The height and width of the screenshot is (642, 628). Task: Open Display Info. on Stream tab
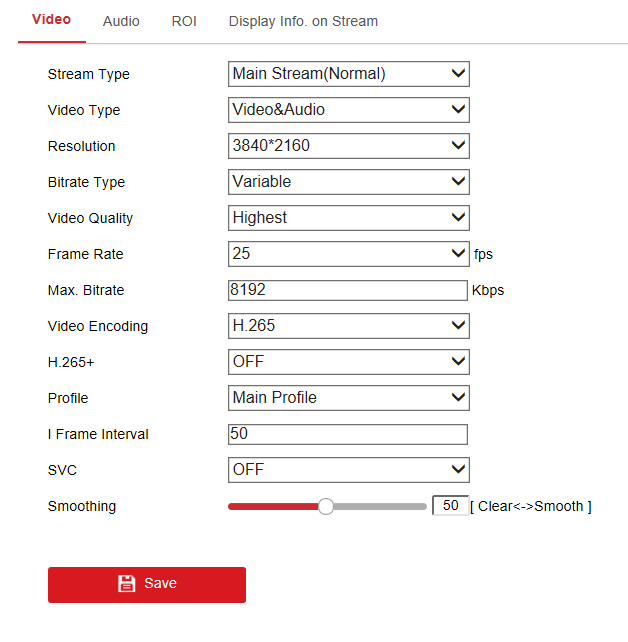coord(303,21)
